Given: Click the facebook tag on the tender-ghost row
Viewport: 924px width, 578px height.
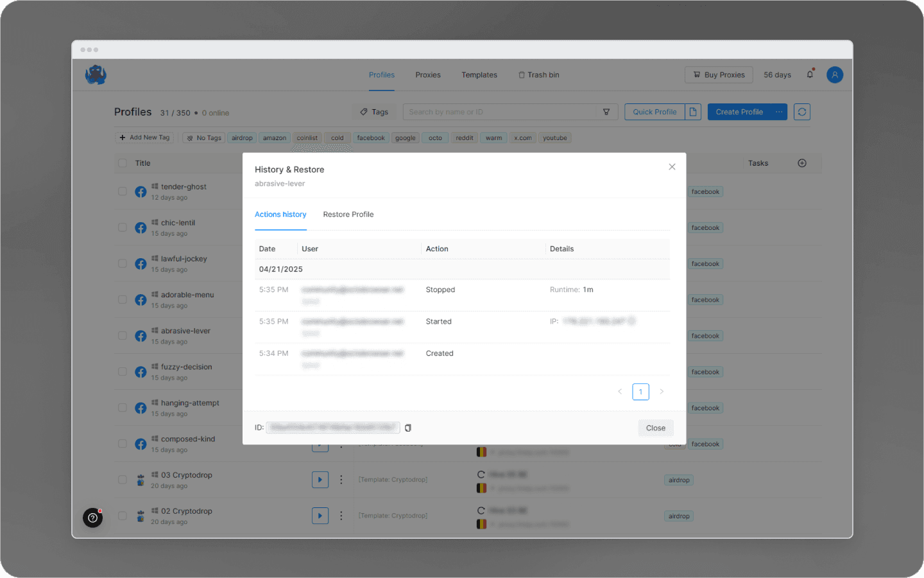Looking at the screenshot, I should 705,192.
